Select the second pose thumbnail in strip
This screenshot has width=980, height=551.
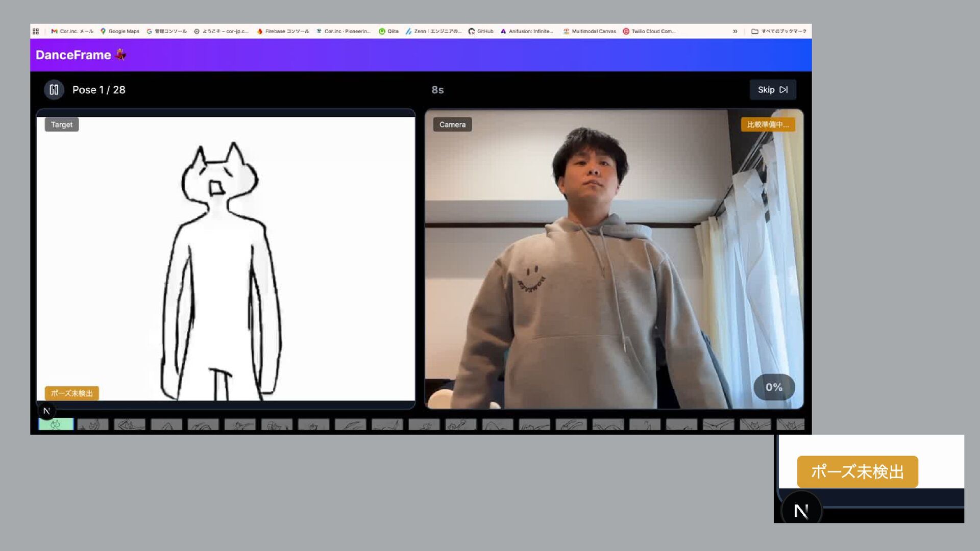pyautogui.click(x=93, y=424)
